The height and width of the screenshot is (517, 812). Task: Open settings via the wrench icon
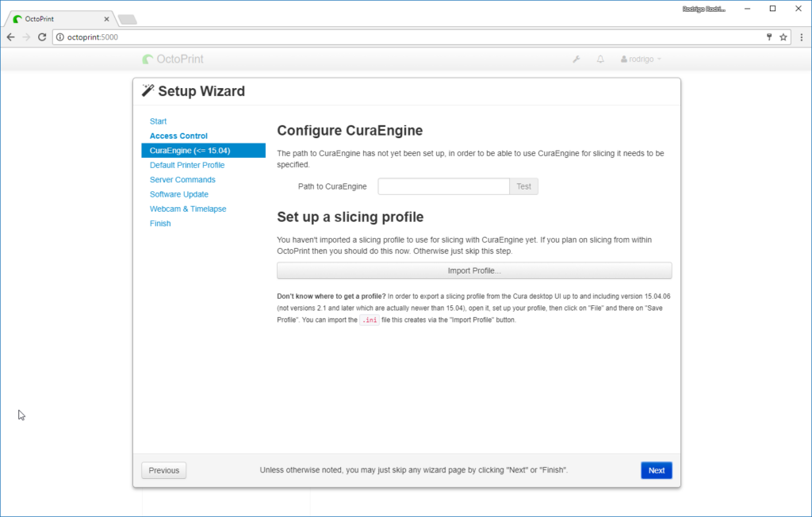pos(576,59)
